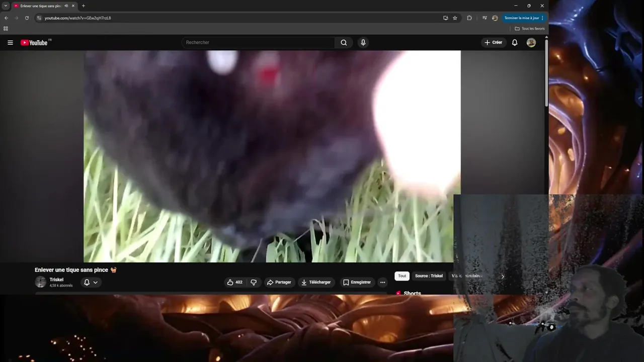644x362 pixels.
Task: Start voice search with microphone icon
Action: point(363,43)
